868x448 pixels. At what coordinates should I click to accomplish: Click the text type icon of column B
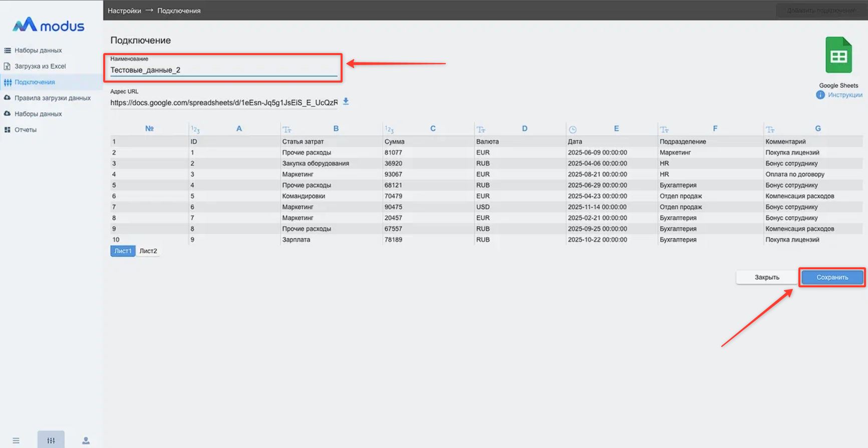pos(286,130)
